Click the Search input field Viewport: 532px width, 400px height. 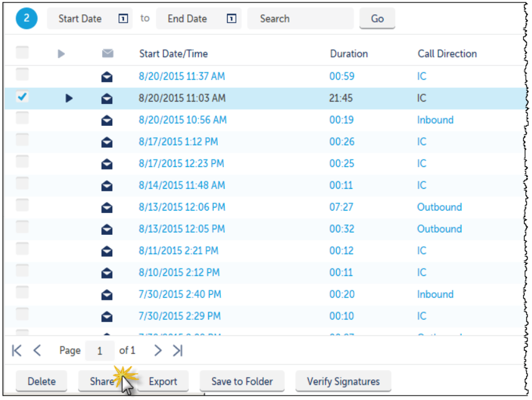click(301, 18)
